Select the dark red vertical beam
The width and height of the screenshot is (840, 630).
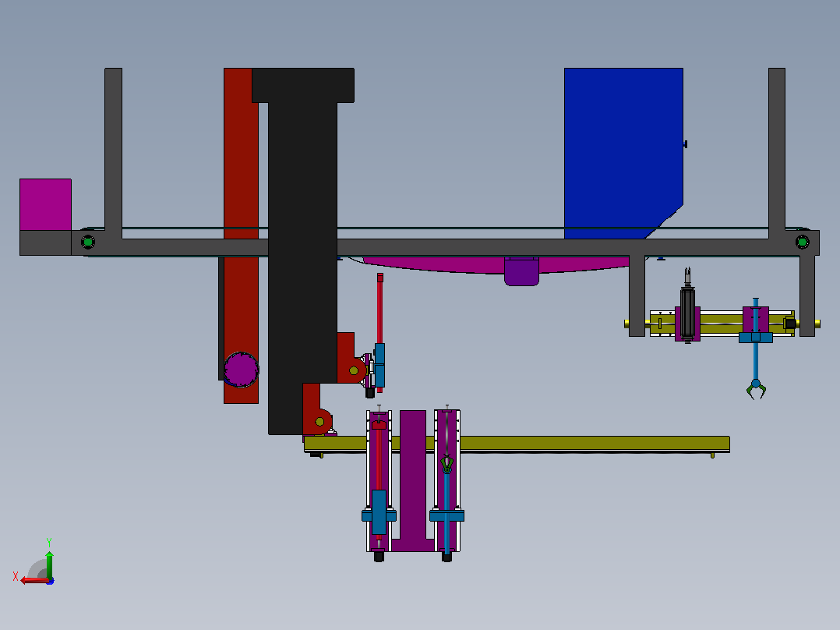tap(241, 235)
